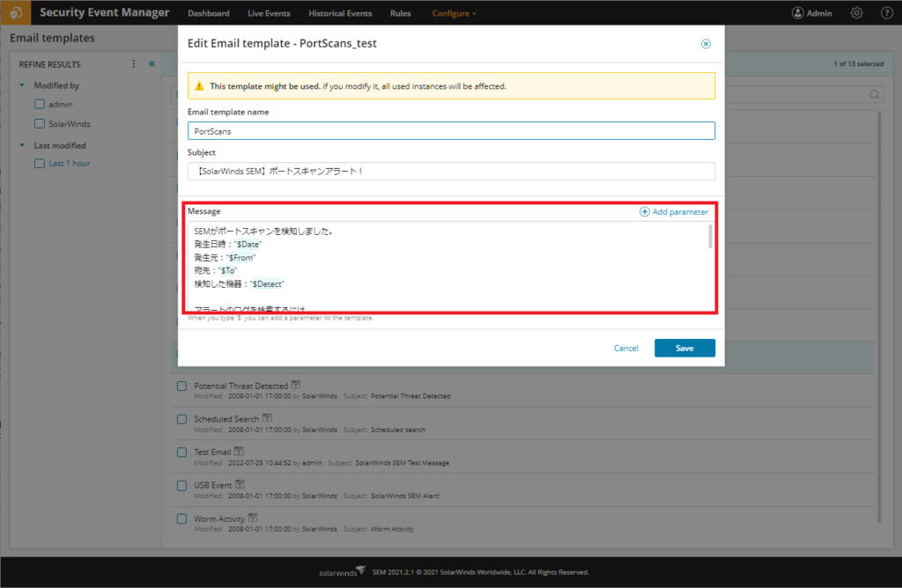Collapse the Last modified filter group
This screenshot has height=588, width=902.
point(22,145)
